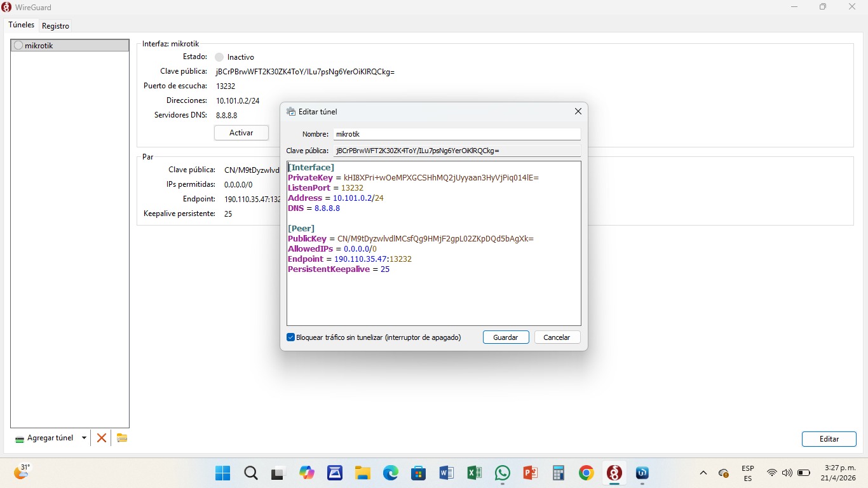868x488 pixels.
Task: Click the AllowedIPs line in the editor
Action: 332,249
